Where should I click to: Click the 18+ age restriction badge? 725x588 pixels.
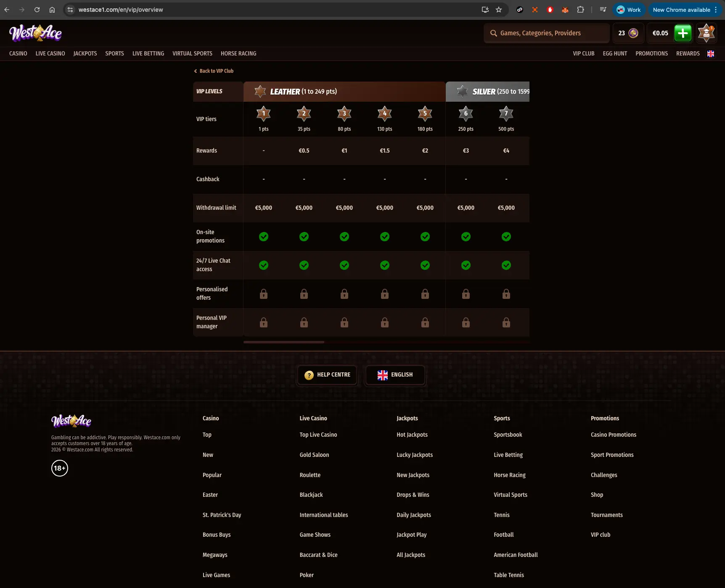click(x=60, y=468)
